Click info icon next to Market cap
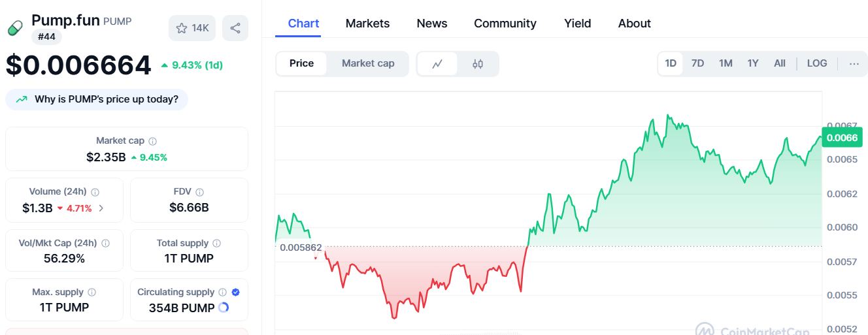868x335 pixels. 153,141
